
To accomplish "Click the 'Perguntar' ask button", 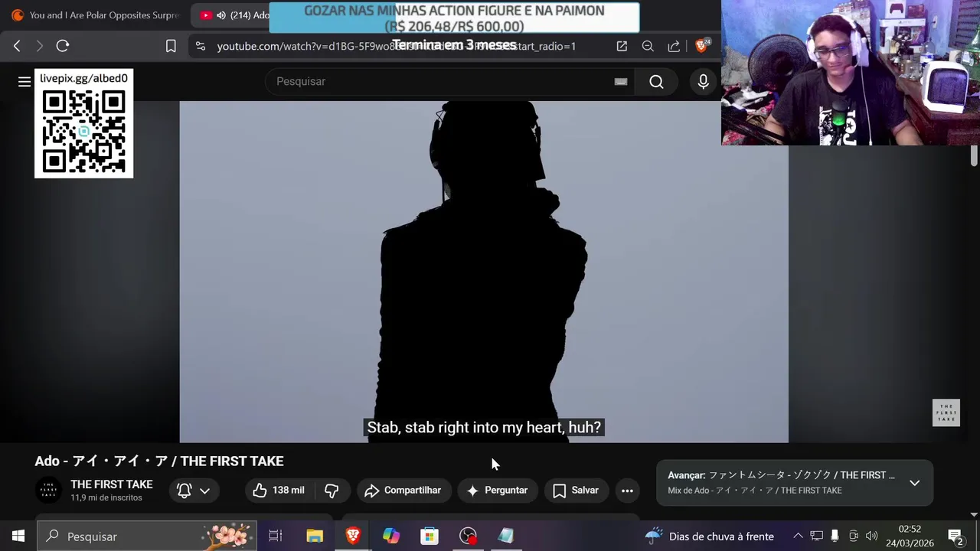I will click(498, 491).
